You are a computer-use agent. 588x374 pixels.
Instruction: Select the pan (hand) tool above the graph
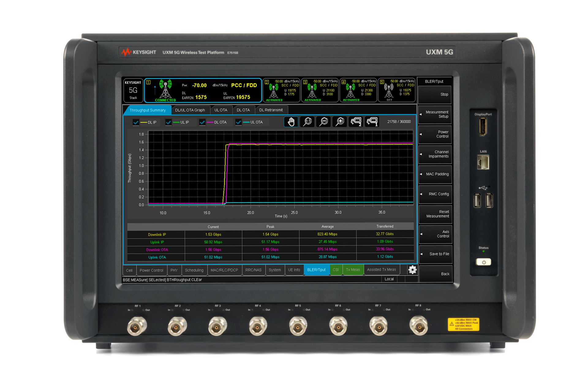pyautogui.click(x=291, y=122)
